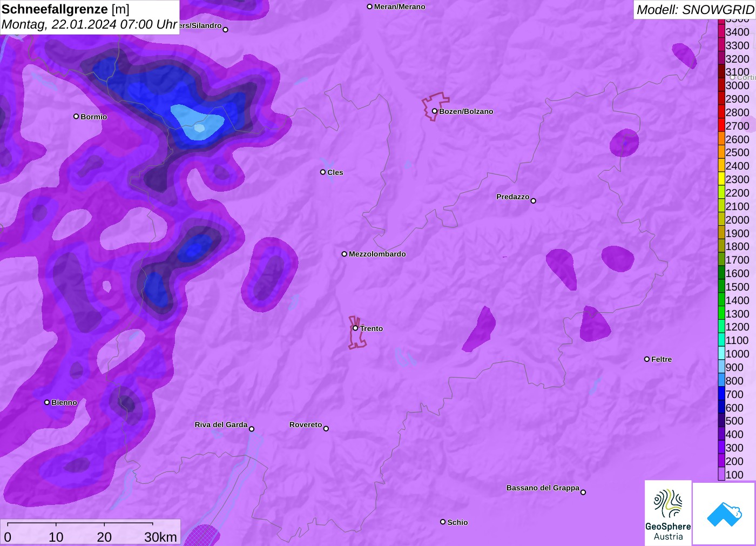Click the GeoSphere Austria logo
The height and width of the screenshot is (546, 756).
(668, 513)
